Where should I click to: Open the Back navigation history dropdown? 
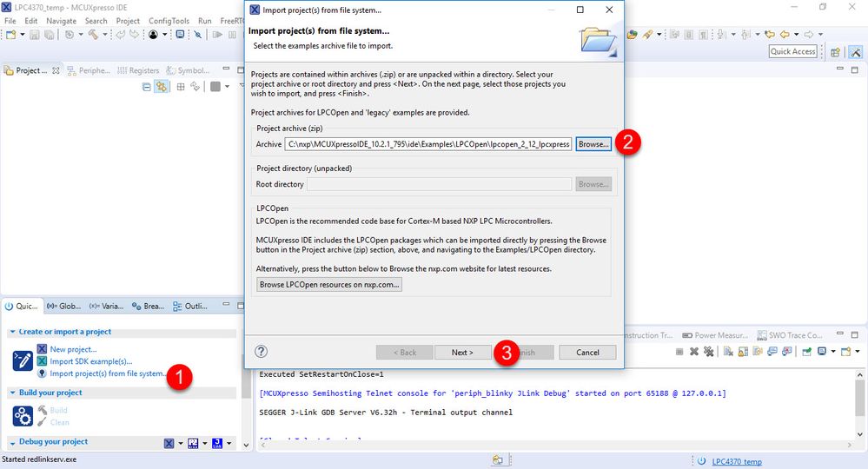(796, 34)
